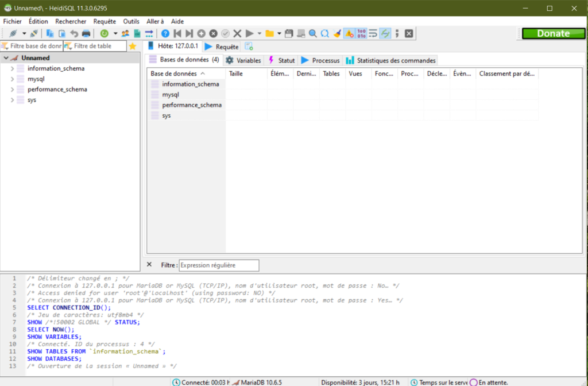588x386 pixels.
Task: Open the Rechercher menu
Action: tap(71, 21)
